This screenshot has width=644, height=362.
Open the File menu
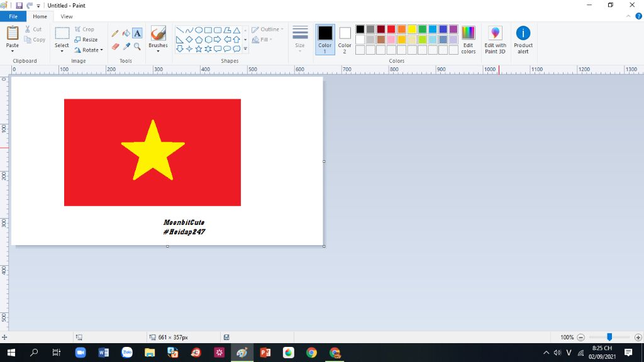pos(13,16)
